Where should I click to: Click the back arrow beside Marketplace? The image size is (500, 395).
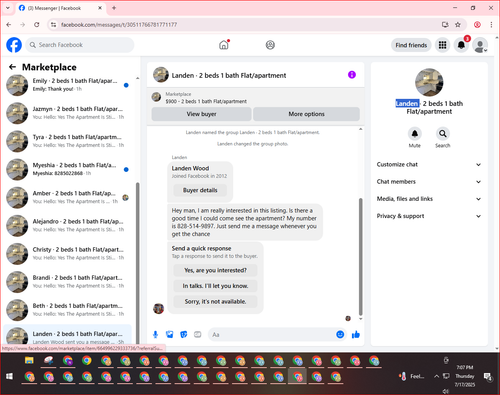[x=12, y=67]
